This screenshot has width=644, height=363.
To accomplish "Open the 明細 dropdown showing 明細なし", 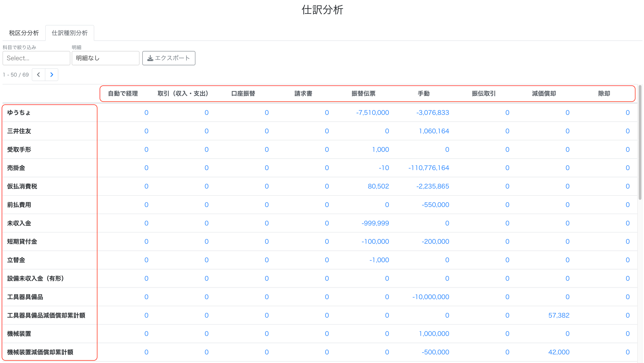I will (105, 58).
